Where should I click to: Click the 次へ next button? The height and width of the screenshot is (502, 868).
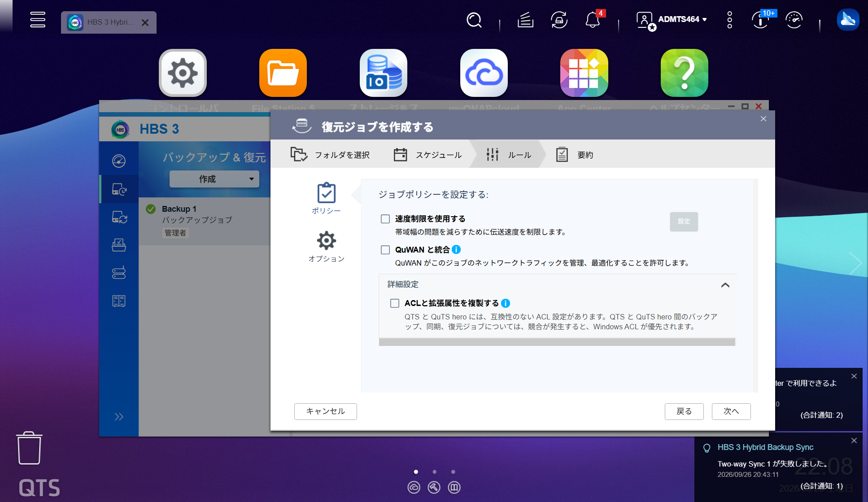pos(731,411)
